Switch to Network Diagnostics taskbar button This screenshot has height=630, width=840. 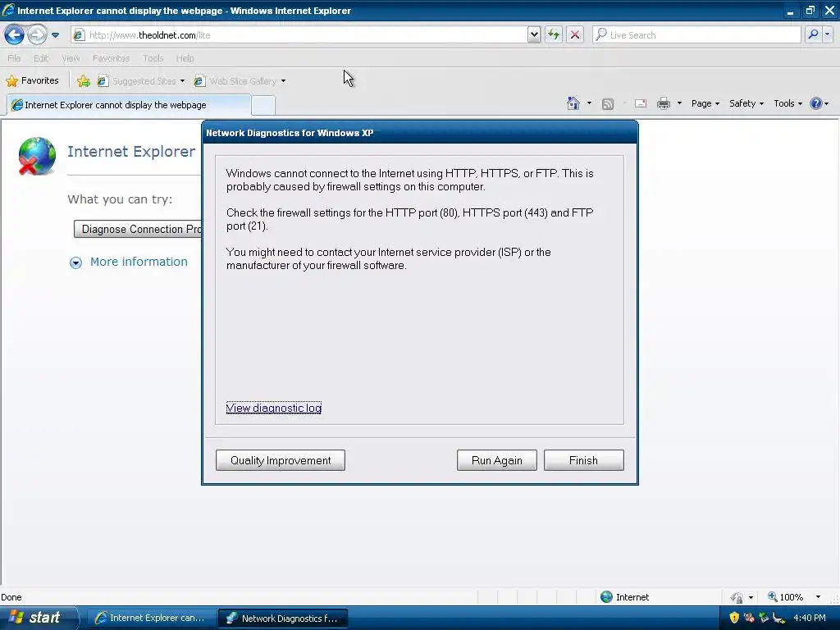tap(283, 619)
